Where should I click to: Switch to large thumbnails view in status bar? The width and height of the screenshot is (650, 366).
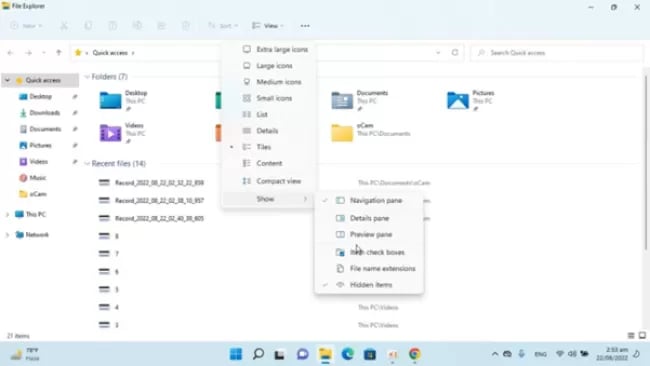(642, 335)
